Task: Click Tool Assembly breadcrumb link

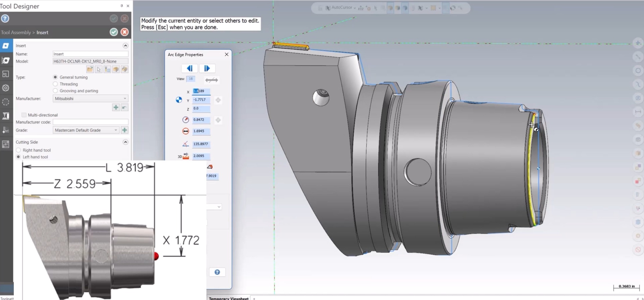Action: click(16, 33)
